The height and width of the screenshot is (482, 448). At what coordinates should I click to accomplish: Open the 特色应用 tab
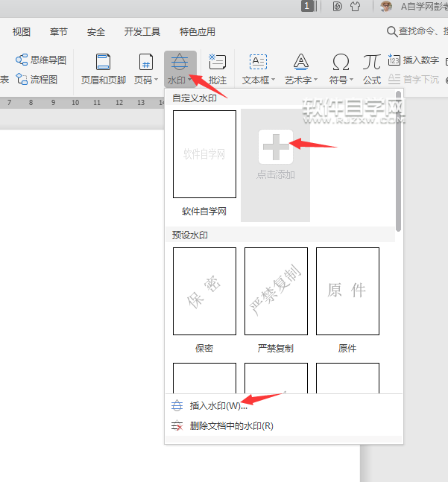click(x=197, y=32)
